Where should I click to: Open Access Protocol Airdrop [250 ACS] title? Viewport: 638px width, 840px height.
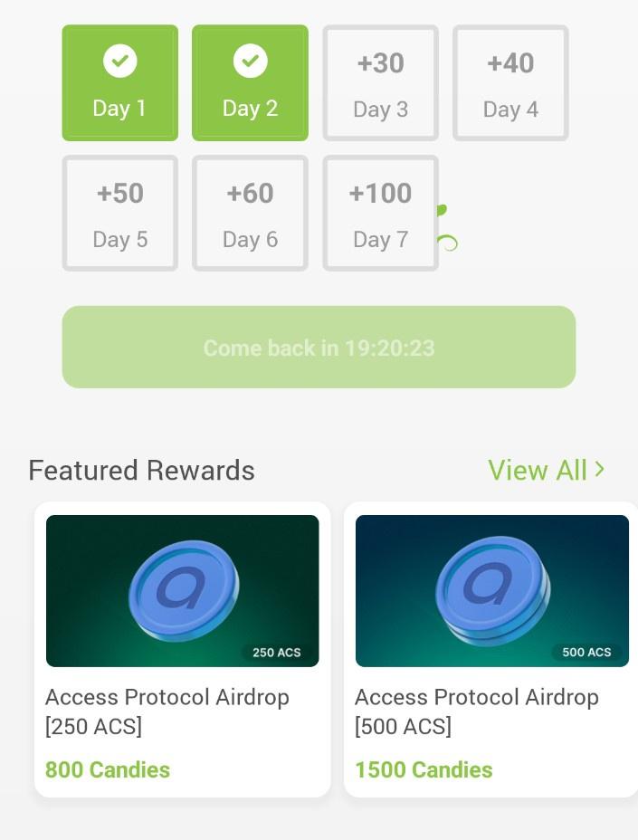click(167, 711)
